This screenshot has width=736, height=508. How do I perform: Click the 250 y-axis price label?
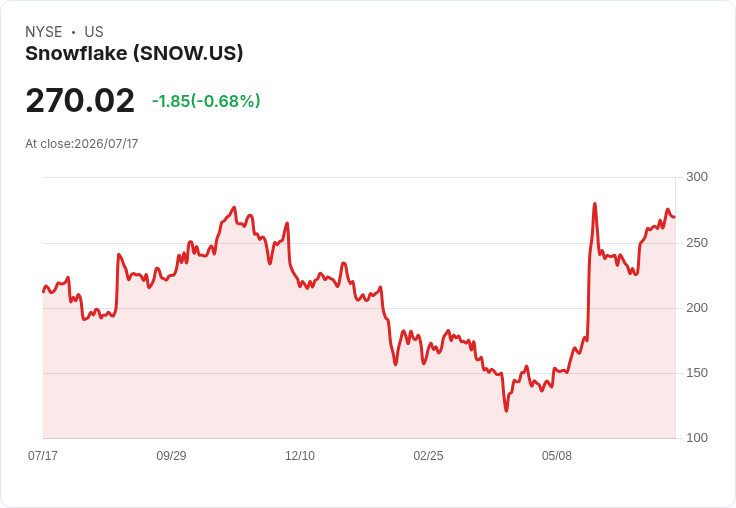tap(697, 243)
